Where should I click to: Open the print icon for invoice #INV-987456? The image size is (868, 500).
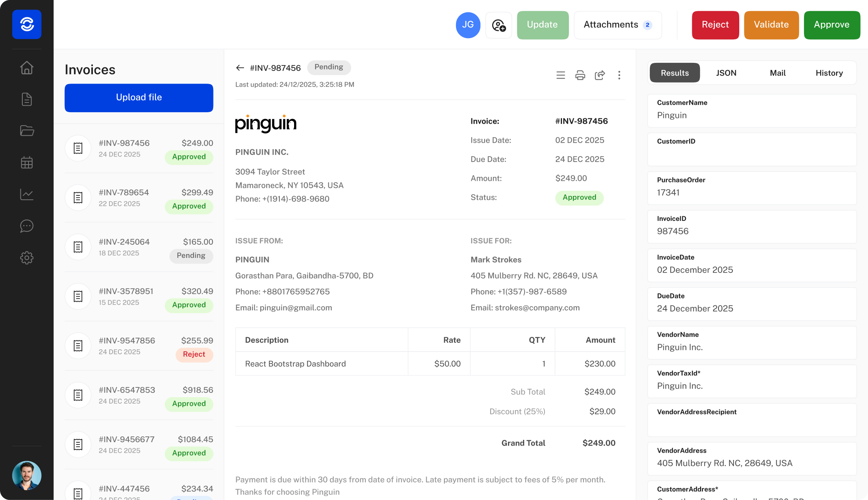click(580, 75)
